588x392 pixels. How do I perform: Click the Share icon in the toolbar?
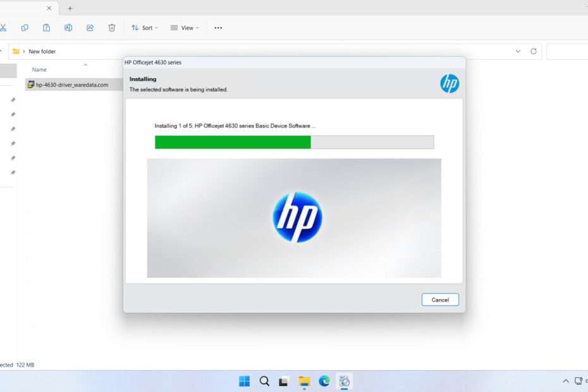[x=90, y=28]
